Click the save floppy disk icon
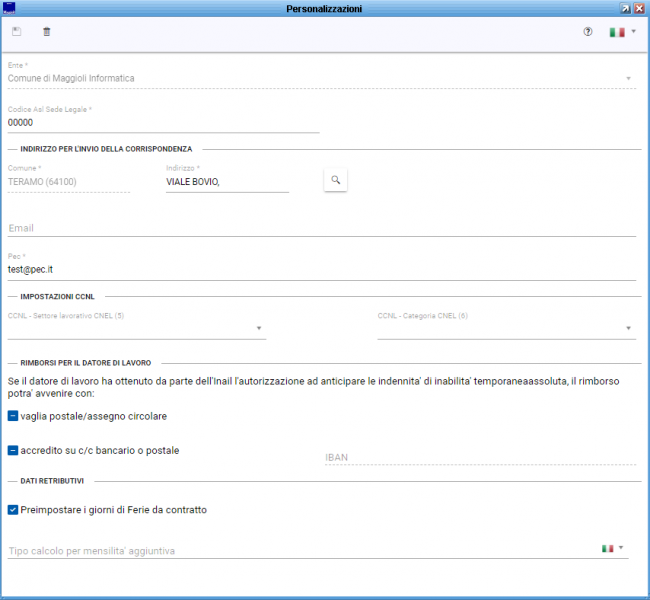The height and width of the screenshot is (600, 650). (x=16, y=32)
